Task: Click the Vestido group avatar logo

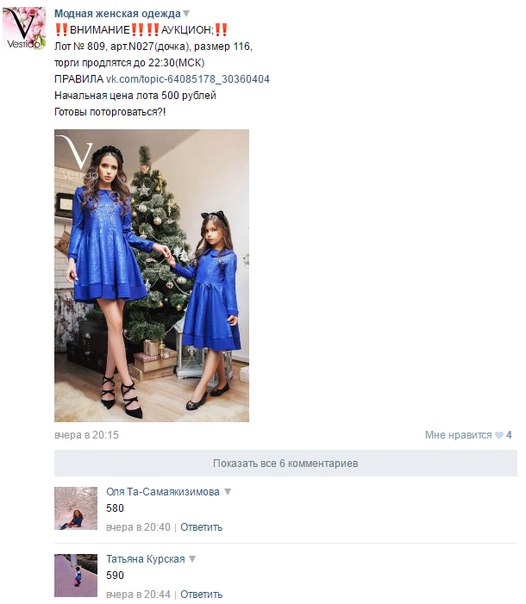Action: coord(24,28)
